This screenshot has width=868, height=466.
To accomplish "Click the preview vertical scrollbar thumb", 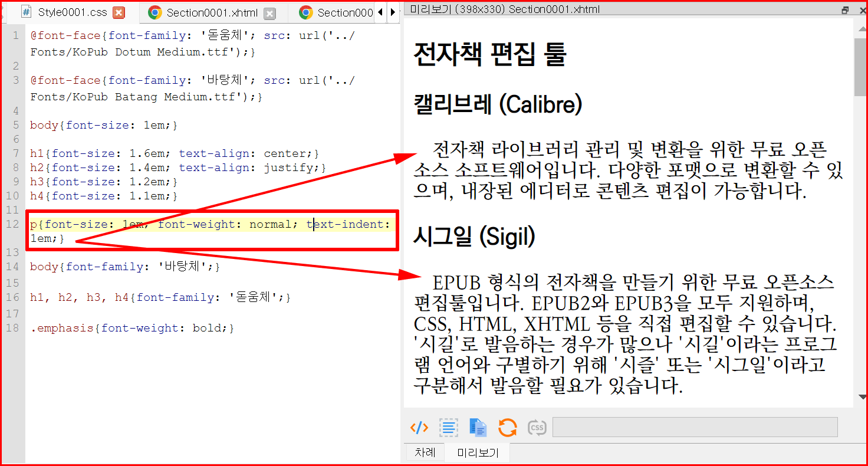I will click(x=861, y=66).
